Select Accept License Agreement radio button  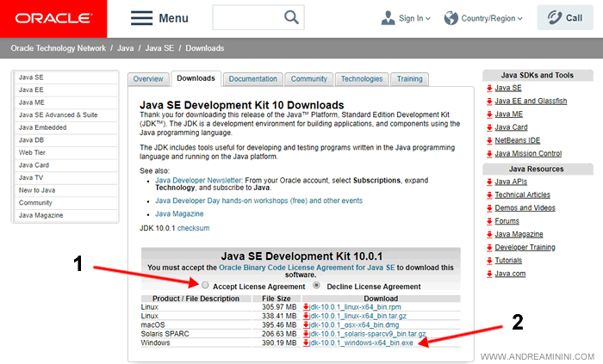(205, 286)
